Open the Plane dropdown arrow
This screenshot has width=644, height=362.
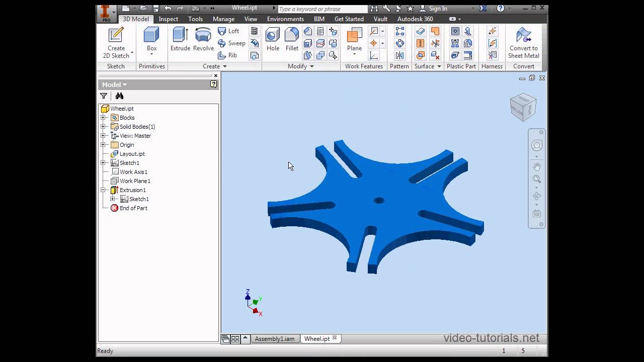point(354,54)
